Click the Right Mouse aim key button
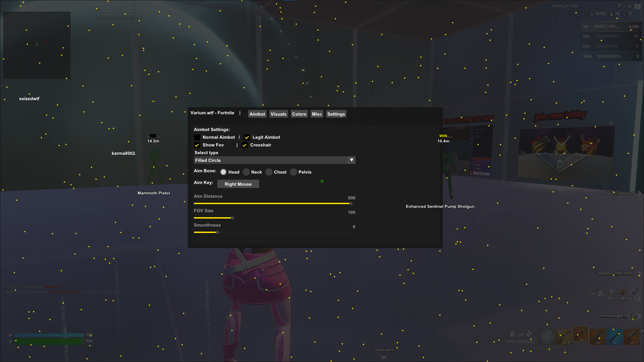644x362 pixels. pyautogui.click(x=238, y=184)
